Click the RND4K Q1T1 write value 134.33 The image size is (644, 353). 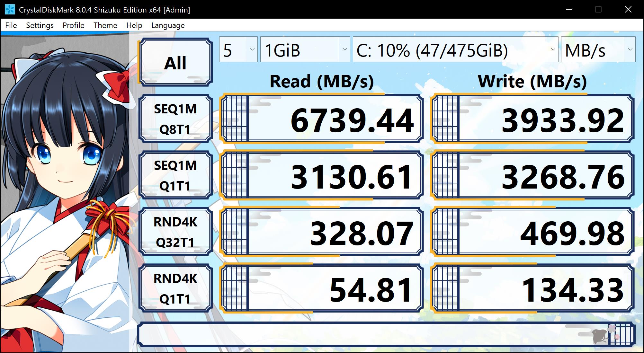532,288
